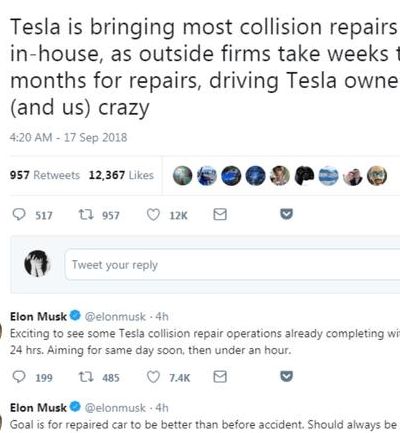Click Pocket icon under the 24 hrs tweet
Image resolution: width=400 pixels, height=433 pixels.
click(286, 376)
